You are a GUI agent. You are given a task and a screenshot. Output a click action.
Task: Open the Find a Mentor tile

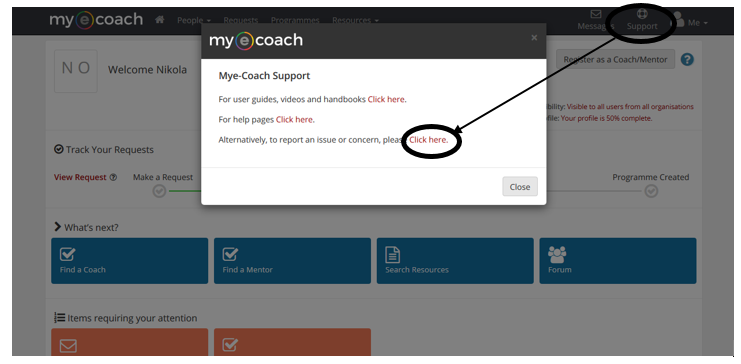coord(292,261)
